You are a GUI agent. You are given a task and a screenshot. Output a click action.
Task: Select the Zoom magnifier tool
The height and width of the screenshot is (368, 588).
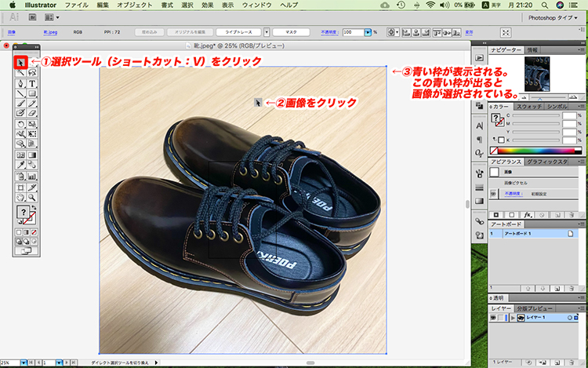[x=32, y=199]
